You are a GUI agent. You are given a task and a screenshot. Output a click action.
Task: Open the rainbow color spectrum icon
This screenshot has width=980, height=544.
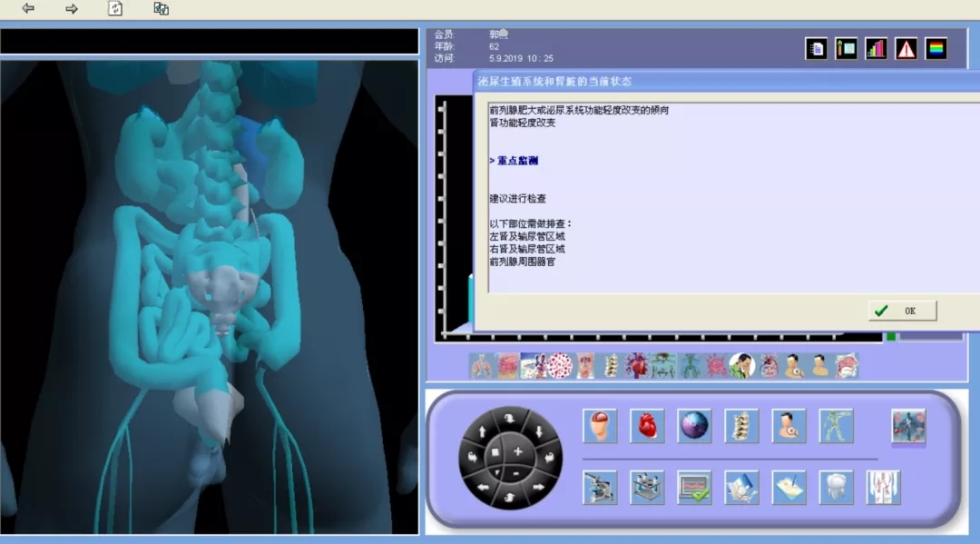[936, 49]
